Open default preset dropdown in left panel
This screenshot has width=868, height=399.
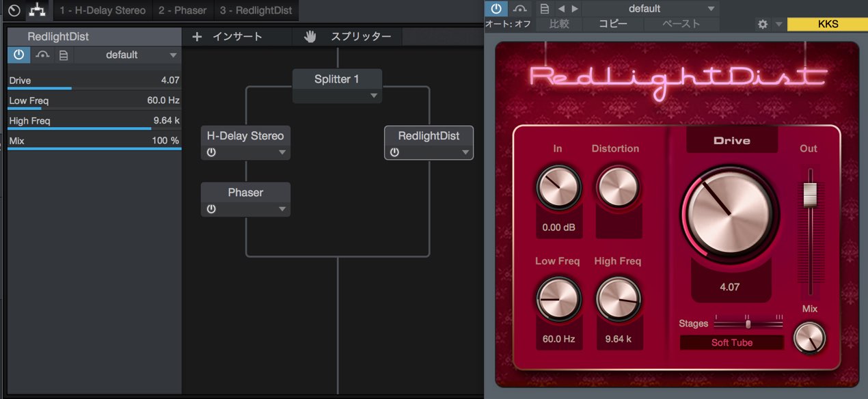(x=128, y=55)
